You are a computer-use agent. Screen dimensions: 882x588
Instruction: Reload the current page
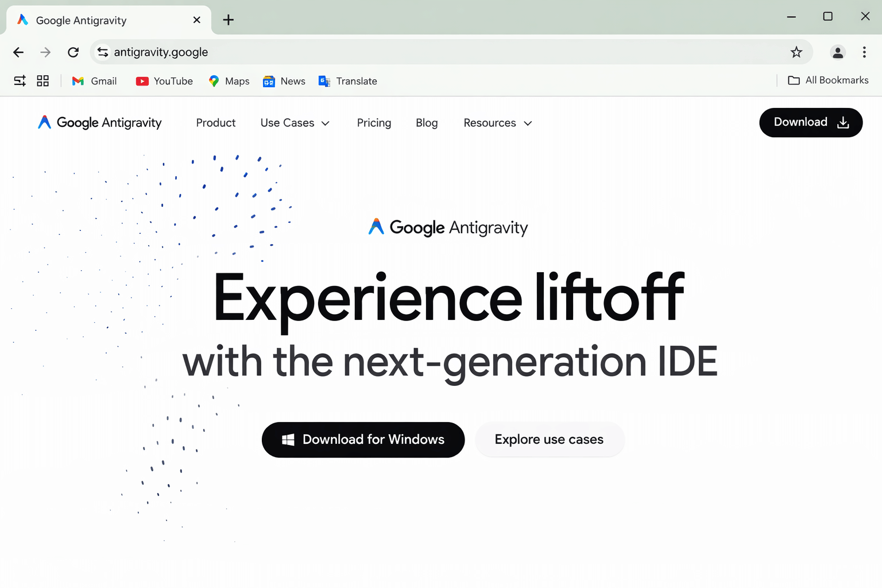(73, 52)
